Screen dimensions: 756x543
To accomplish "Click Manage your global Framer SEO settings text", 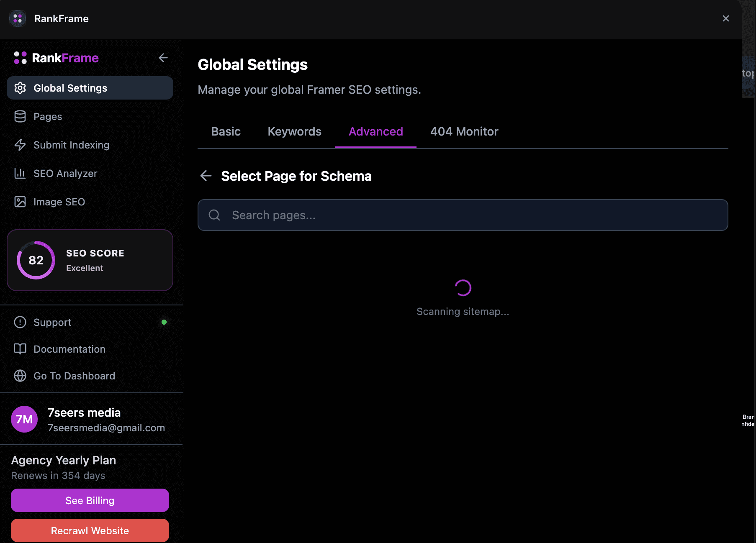I will [309, 90].
